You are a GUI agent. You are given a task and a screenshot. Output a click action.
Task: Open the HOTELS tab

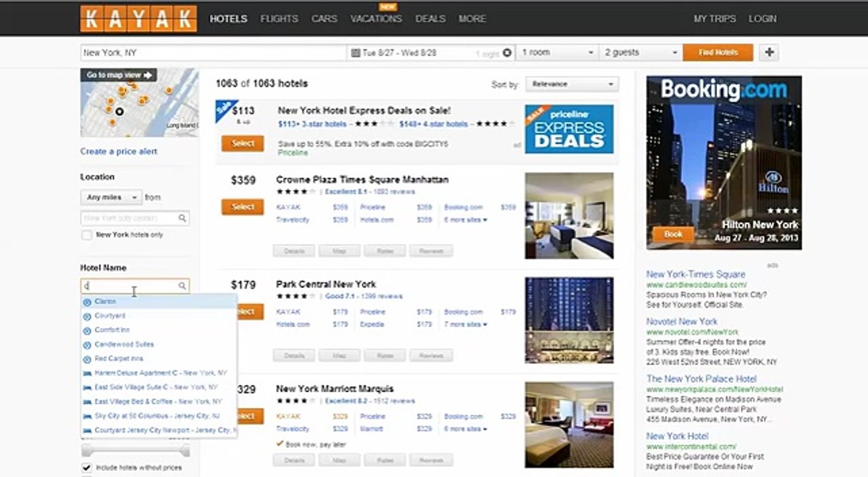pos(228,19)
